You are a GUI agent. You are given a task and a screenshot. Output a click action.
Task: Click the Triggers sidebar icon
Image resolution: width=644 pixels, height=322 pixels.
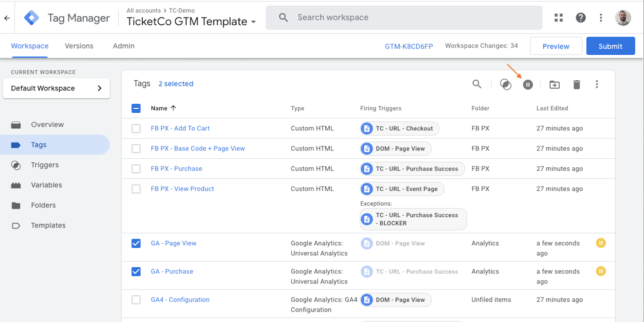pos(16,165)
